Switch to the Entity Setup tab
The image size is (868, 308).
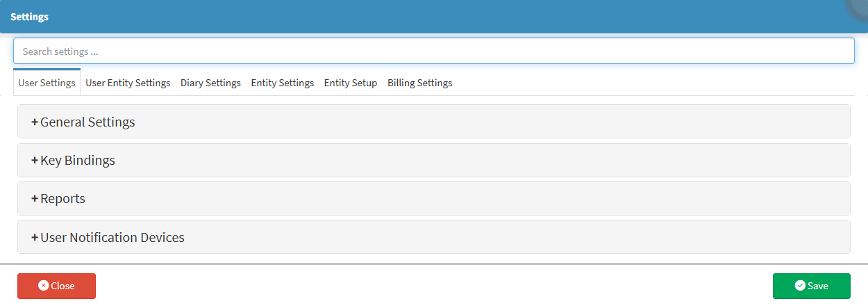(x=351, y=83)
